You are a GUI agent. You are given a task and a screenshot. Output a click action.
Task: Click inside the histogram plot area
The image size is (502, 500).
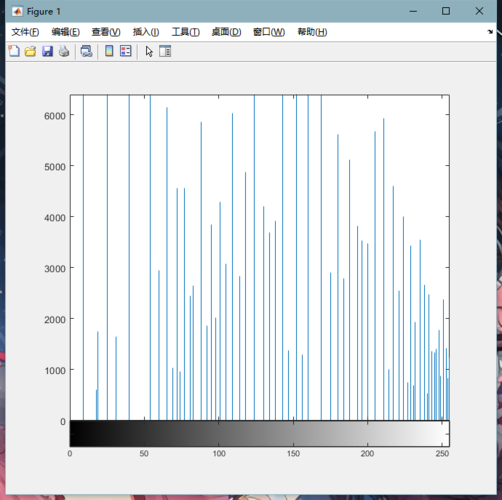[259, 258]
